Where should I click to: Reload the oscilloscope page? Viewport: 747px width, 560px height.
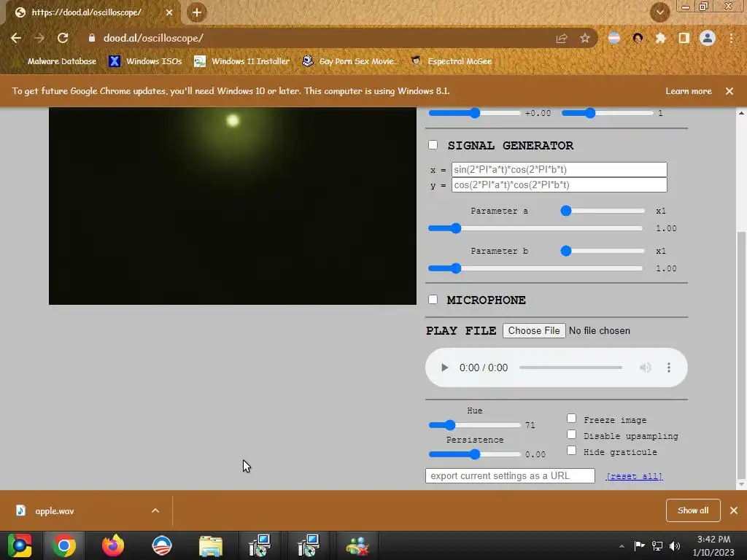click(x=63, y=38)
